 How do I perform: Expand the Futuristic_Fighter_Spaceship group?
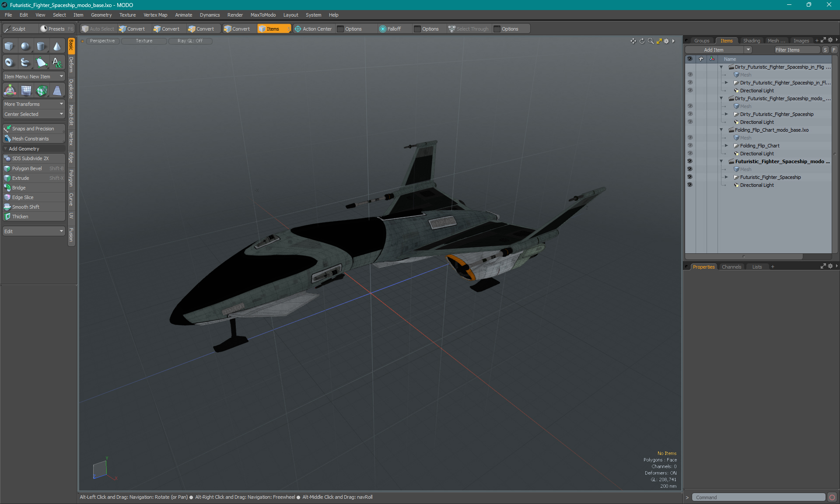(727, 177)
